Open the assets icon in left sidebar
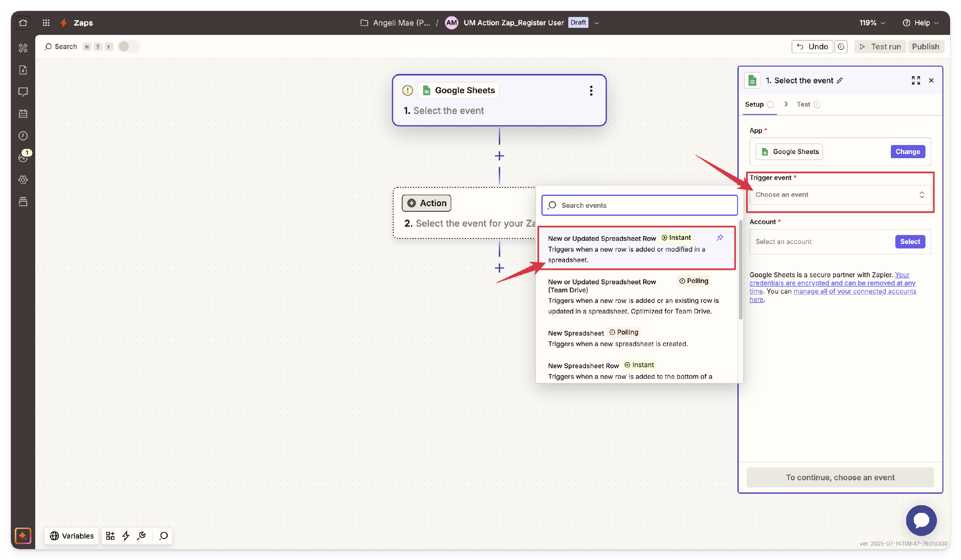Viewport: 961px width, 560px height. 23,48
